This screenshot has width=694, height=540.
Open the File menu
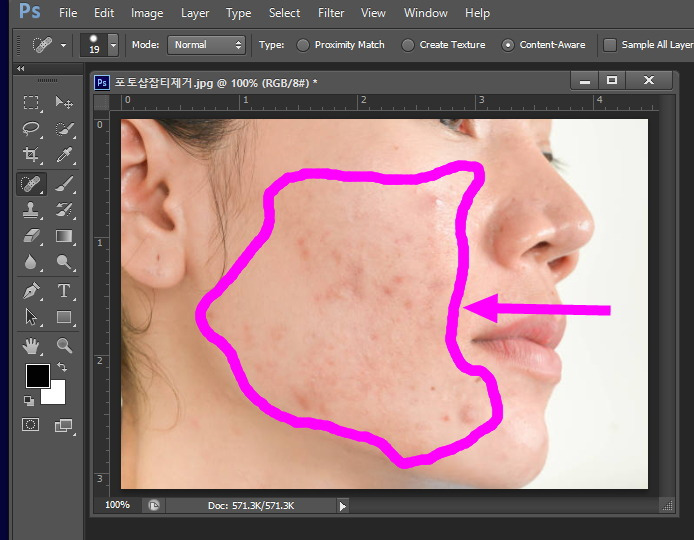pos(68,13)
